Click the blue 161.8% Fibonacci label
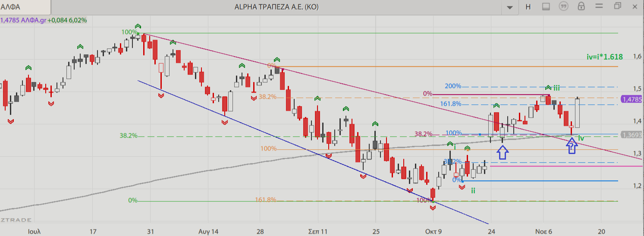Image resolution: width=644 pixels, height=236 pixels. click(x=451, y=104)
